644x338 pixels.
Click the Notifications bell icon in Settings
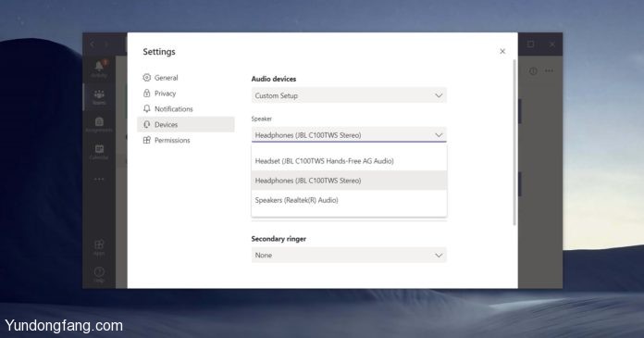pyautogui.click(x=146, y=108)
